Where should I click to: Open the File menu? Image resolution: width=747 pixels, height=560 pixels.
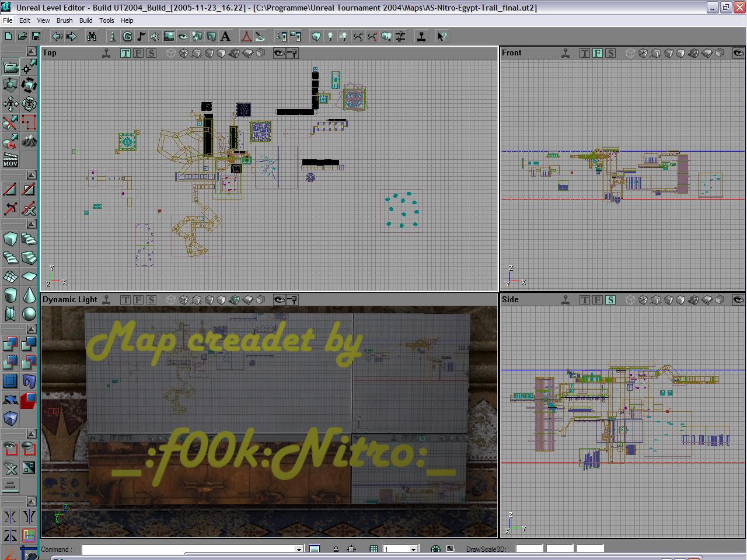tap(8, 20)
